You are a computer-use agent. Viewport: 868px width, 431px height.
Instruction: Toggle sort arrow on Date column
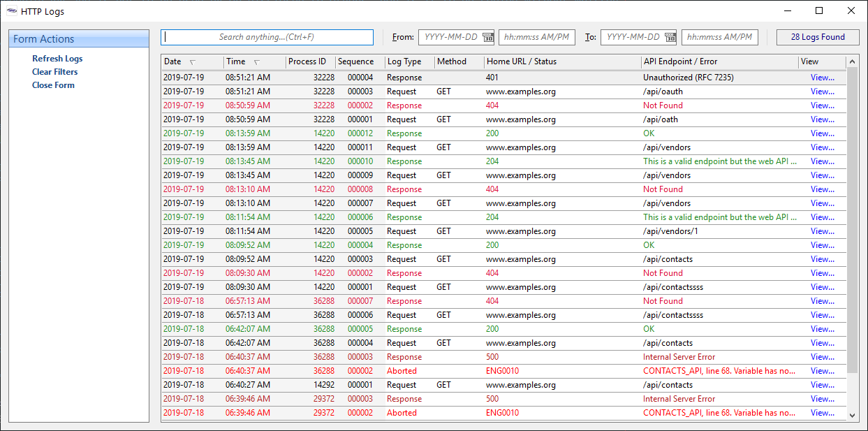coord(193,62)
